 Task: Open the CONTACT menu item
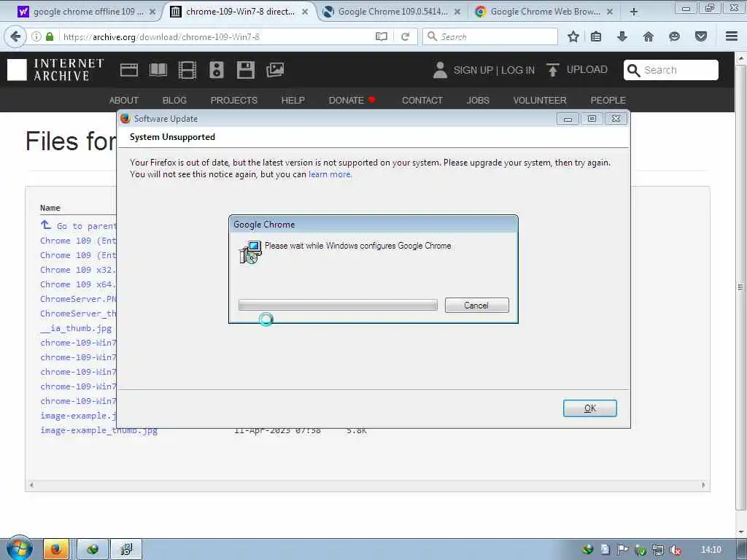tap(422, 101)
